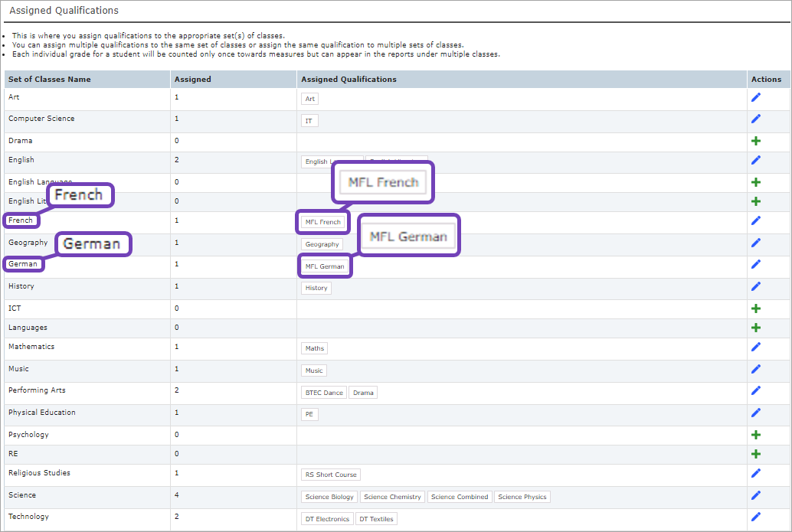792x532 pixels.
Task: Add qualification to the RE row
Action: (x=756, y=454)
